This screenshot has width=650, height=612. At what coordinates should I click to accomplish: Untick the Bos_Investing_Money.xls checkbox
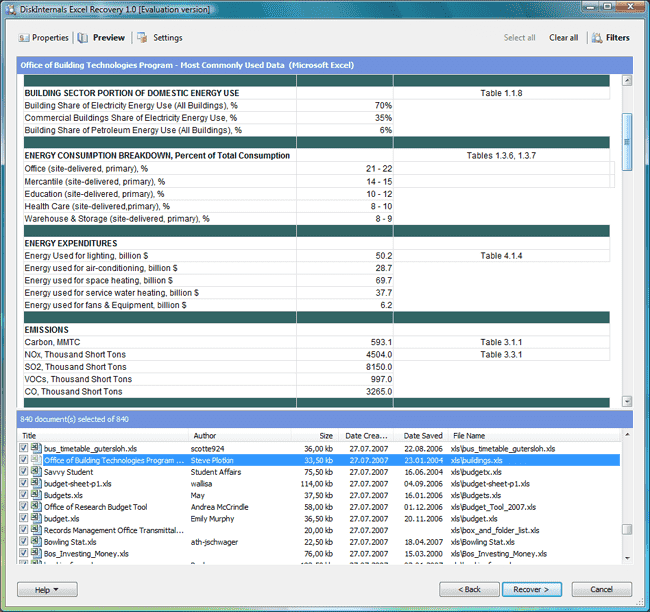pyautogui.click(x=24, y=554)
